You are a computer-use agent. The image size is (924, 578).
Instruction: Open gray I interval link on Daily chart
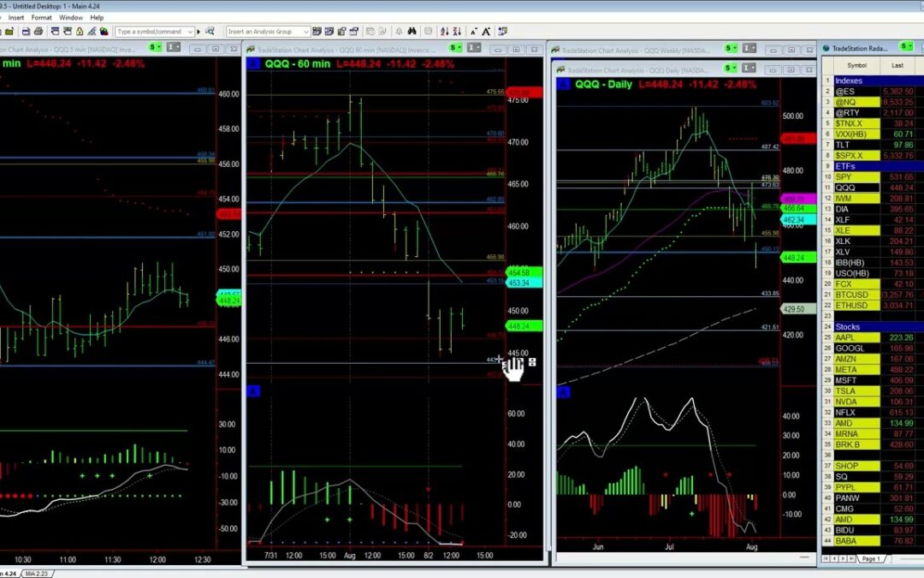pyautogui.click(x=749, y=68)
